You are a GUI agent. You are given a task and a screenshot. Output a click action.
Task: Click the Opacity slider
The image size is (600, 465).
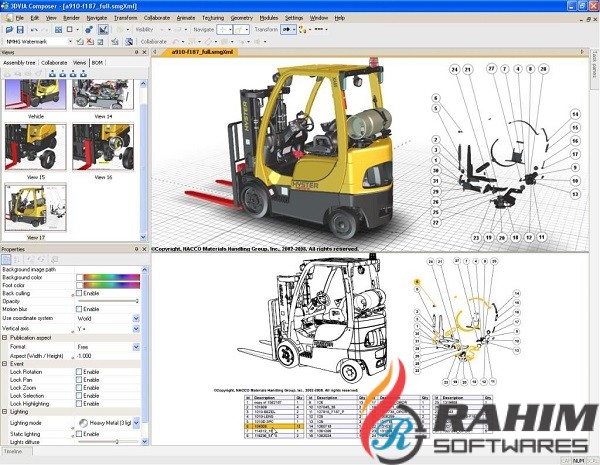108,301
